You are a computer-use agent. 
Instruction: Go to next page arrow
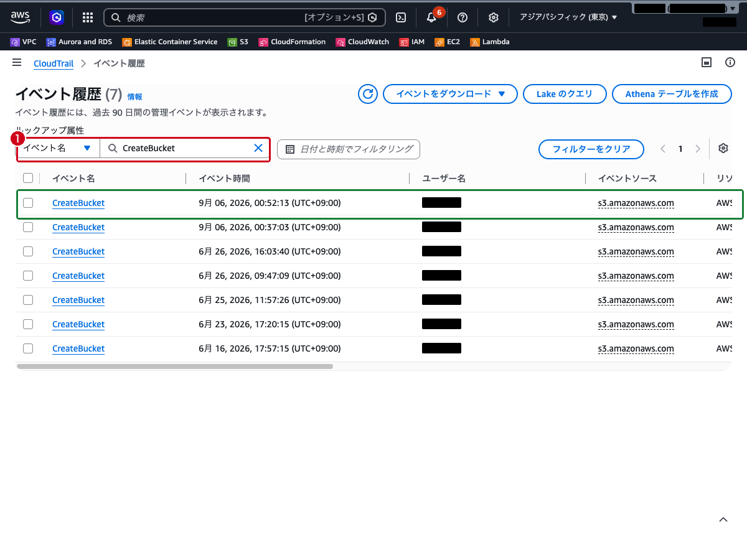coord(698,149)
